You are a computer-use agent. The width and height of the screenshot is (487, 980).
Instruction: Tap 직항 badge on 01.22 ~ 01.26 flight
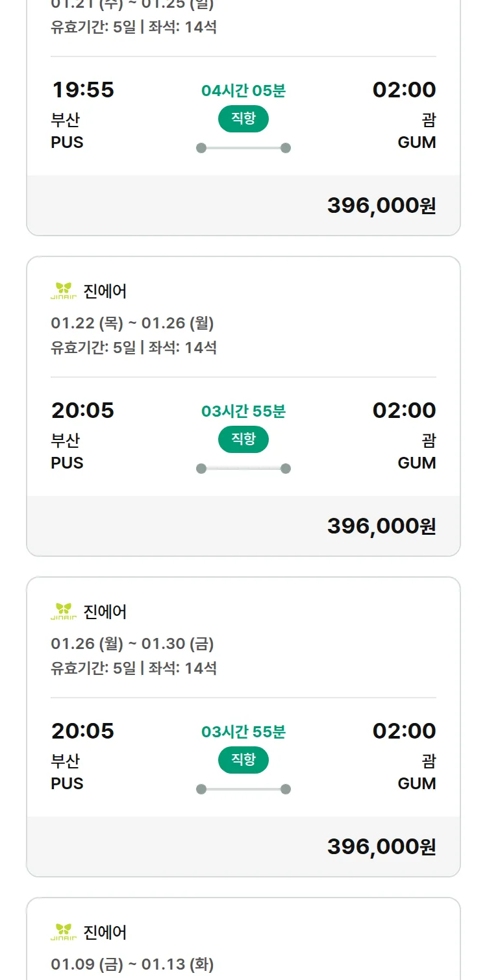[243, 439]
